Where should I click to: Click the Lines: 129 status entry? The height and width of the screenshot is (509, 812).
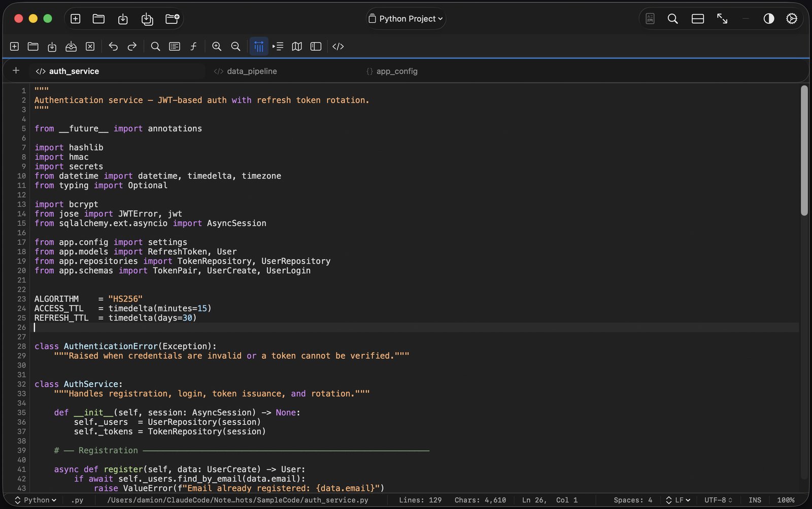(x=420, y=500)
